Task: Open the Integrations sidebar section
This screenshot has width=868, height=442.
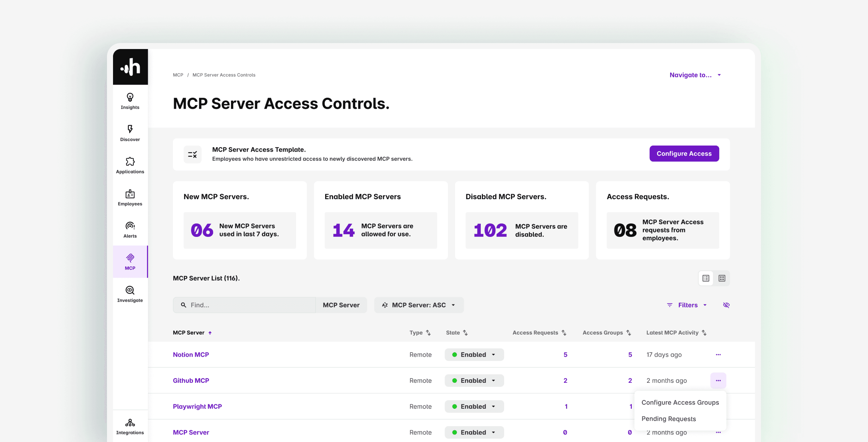Action: 130,426
